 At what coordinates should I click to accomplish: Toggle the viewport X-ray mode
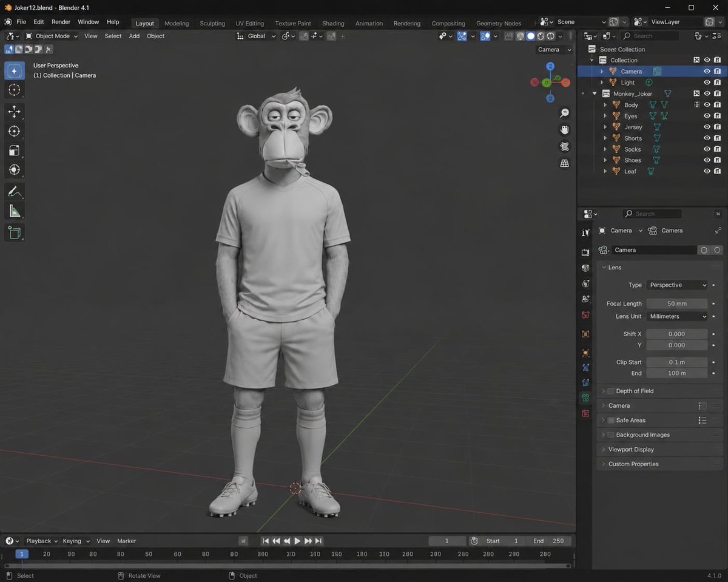[x=508, y=36]
